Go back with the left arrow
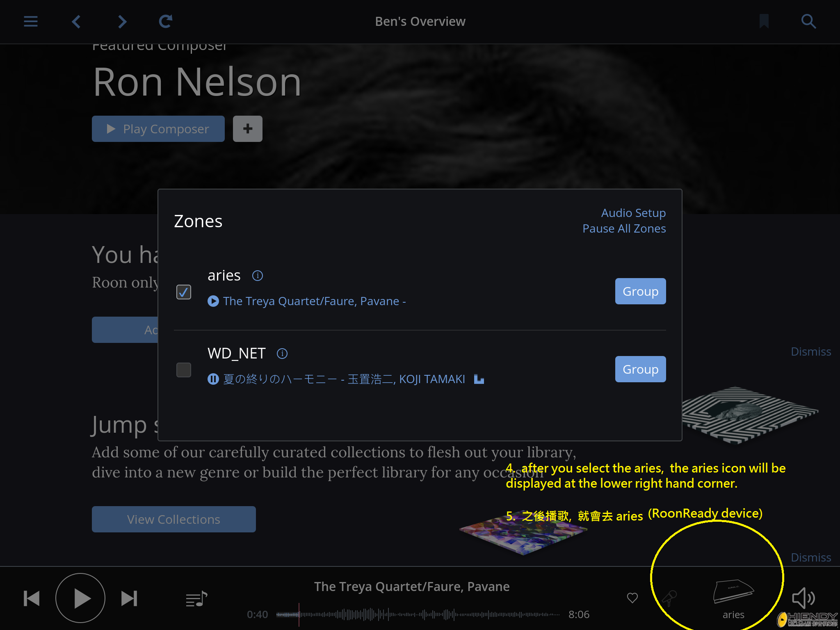Viewport: 840px width, 630px height. point(76,21)
